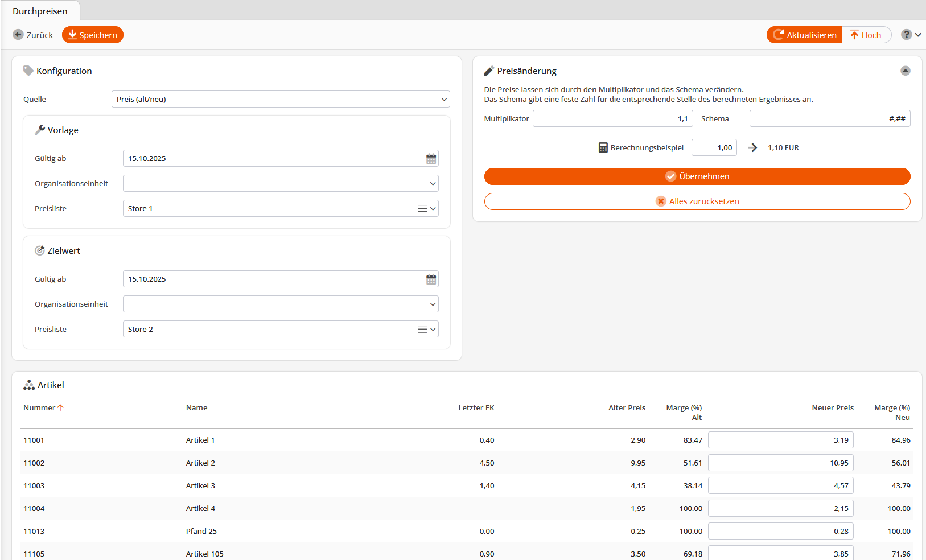Switch to the Durchpreisen tab
This screenshot has height=560, width=926.
pyautogui.click(x=40, y=11)
